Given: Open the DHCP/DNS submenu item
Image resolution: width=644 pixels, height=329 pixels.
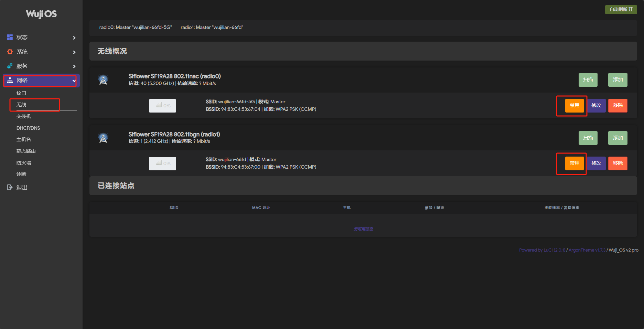Looking at the screenshot, I should (x=28, y=128).
